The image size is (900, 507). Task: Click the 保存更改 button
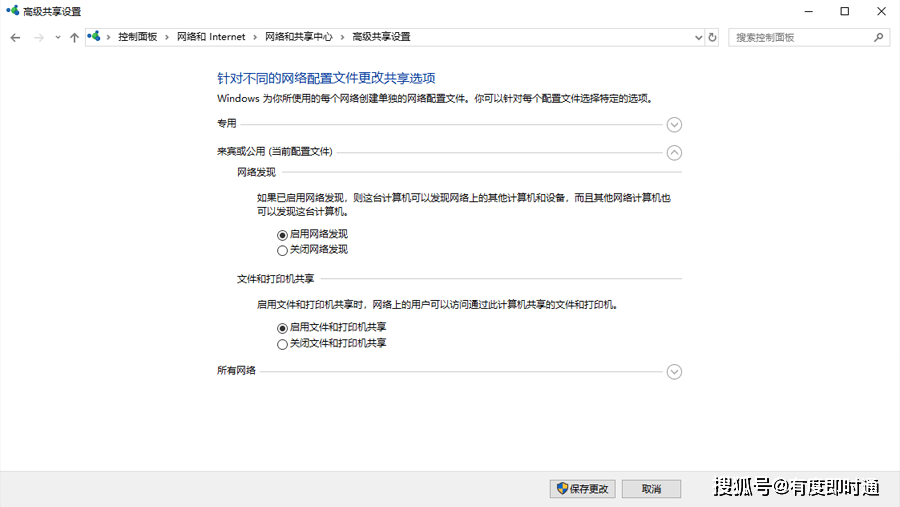pos(583,489)
